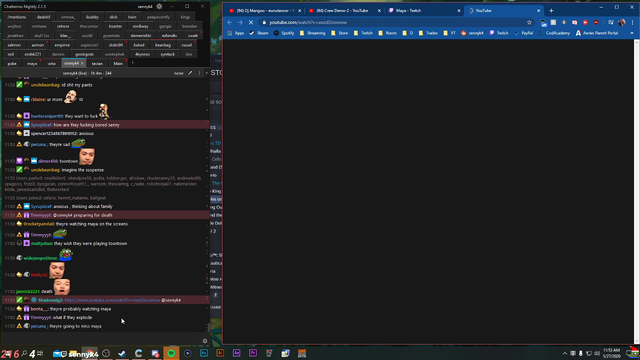
Task: Open a new Chrome tab
Action: coord(551,11)
